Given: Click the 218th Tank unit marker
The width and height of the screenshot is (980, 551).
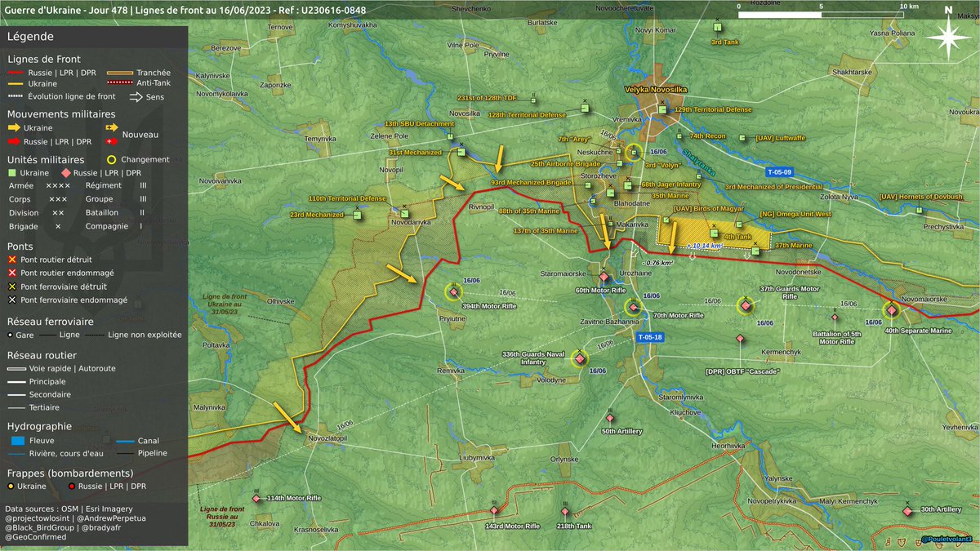Looking at the screenshot, I should [565, 511].
